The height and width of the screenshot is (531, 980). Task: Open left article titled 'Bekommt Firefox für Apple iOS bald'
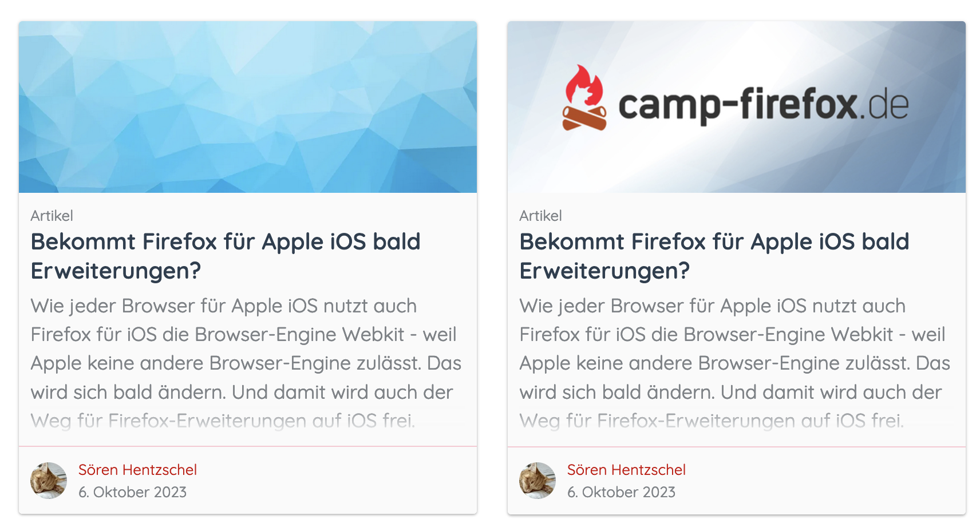click(x=226, y=242)
